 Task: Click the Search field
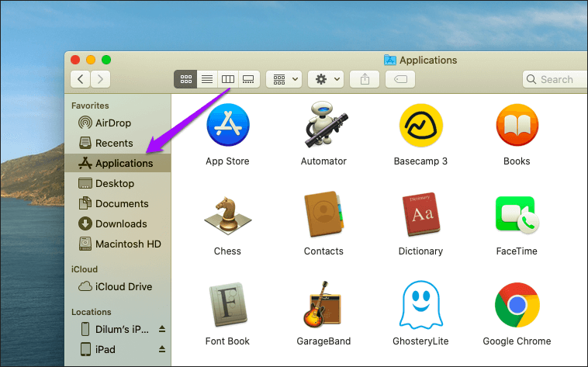point(555,79)
